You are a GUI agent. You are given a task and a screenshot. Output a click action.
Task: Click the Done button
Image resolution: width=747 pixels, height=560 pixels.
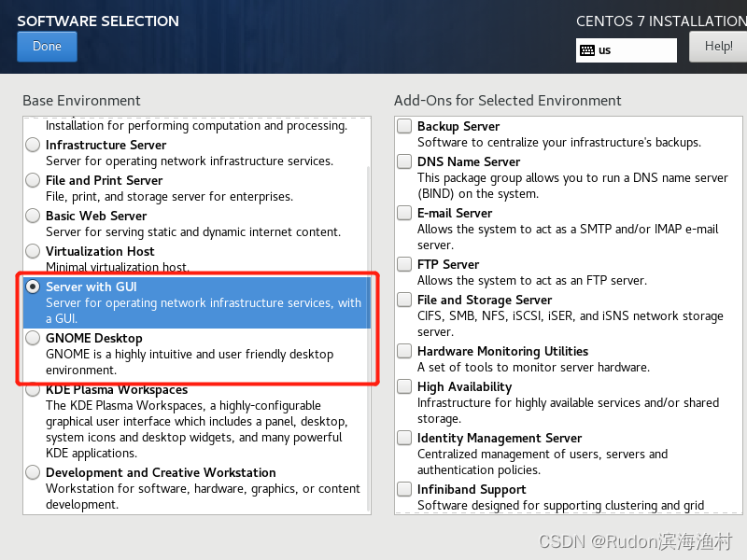tap(47, 46)
